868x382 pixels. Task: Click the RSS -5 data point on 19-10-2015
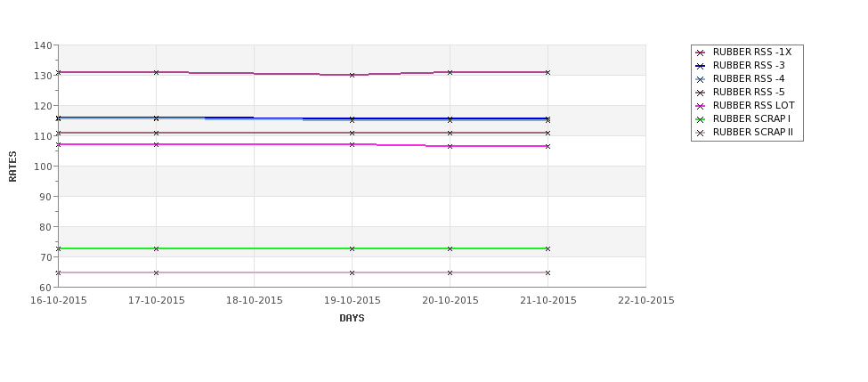pos(352,133)
